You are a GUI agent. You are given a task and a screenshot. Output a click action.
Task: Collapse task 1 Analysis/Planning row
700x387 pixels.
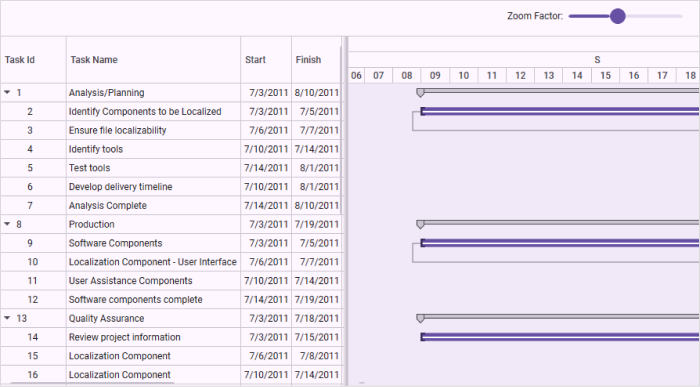(x=7, y=92)
